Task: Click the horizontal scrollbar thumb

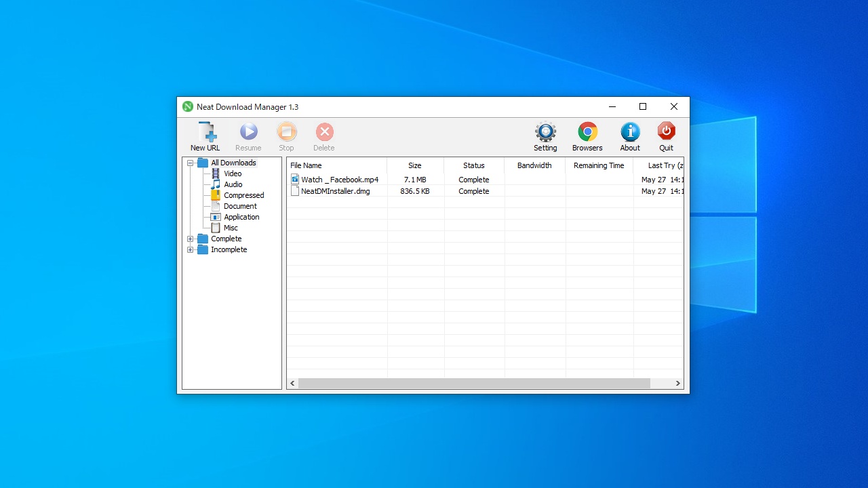Action: coord(474,383)
